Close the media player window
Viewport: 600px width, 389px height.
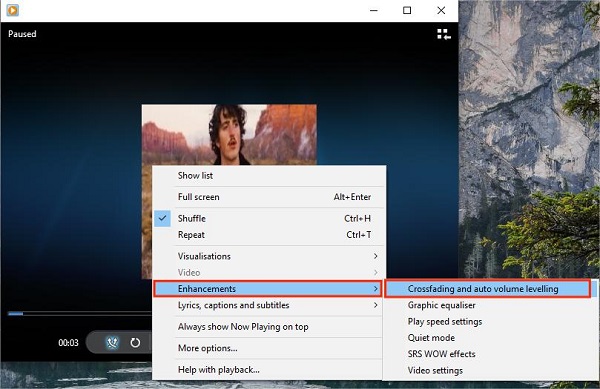(441, 10)
